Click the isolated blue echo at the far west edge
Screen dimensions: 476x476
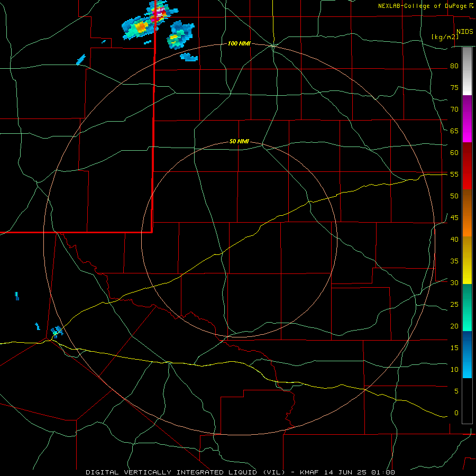click(x=17, y=296)
